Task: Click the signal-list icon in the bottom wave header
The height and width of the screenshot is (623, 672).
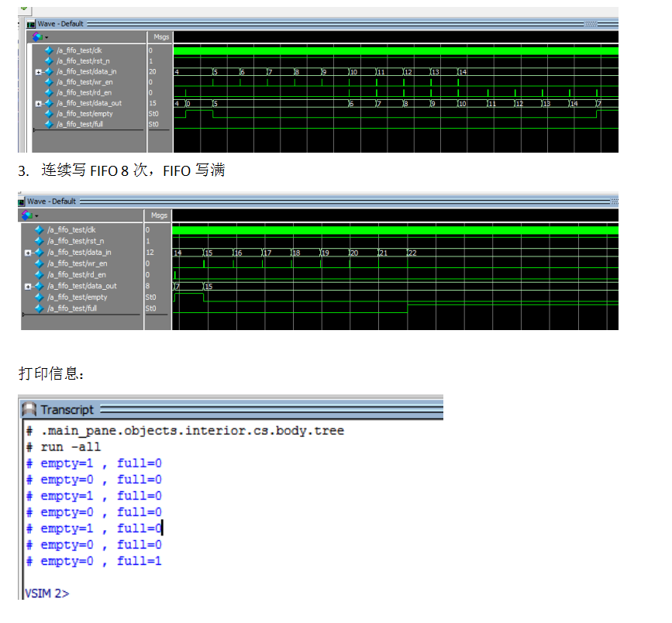Action: pos(28,215)
